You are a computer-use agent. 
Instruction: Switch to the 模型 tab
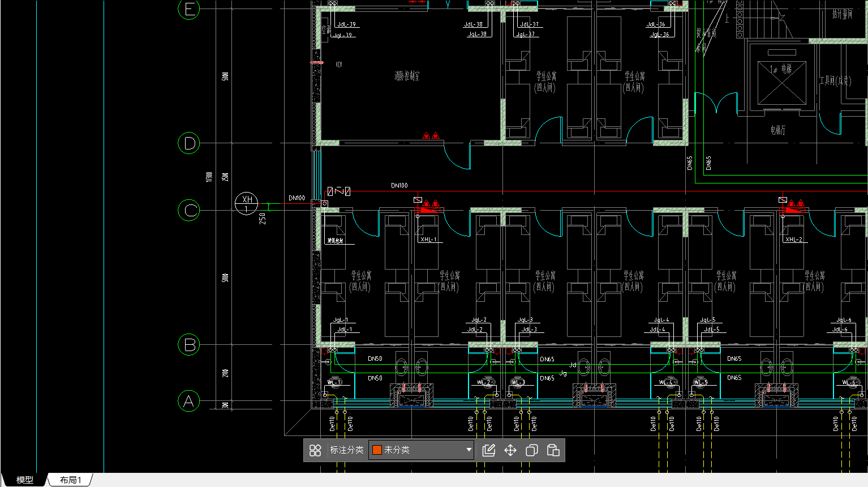24,480
